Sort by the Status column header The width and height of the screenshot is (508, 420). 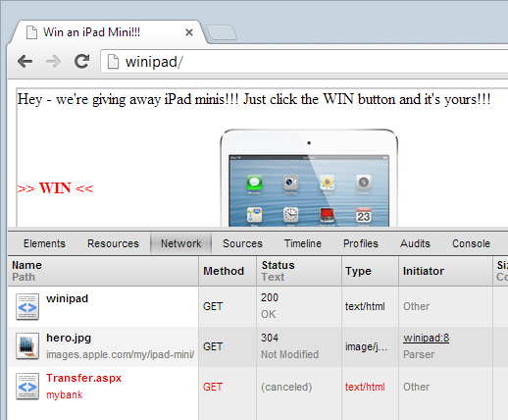[x=299, y=271]
